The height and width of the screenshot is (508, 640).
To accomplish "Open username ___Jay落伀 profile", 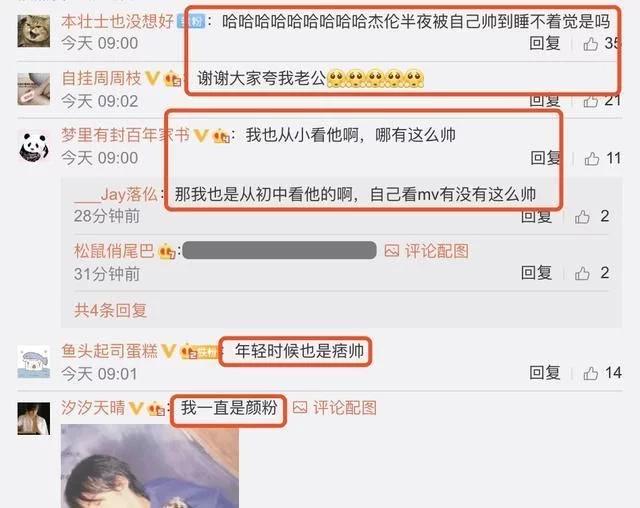I will (x=116, y=195).
